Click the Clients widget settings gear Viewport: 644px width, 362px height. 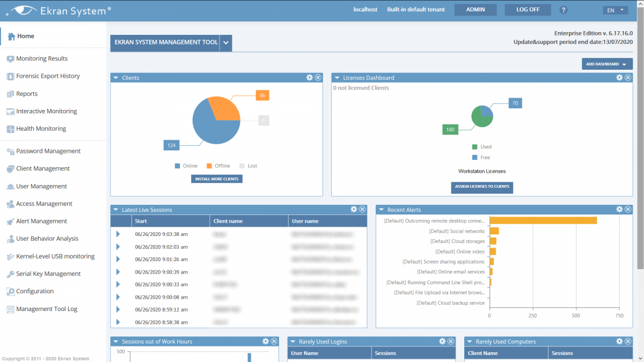310,78
